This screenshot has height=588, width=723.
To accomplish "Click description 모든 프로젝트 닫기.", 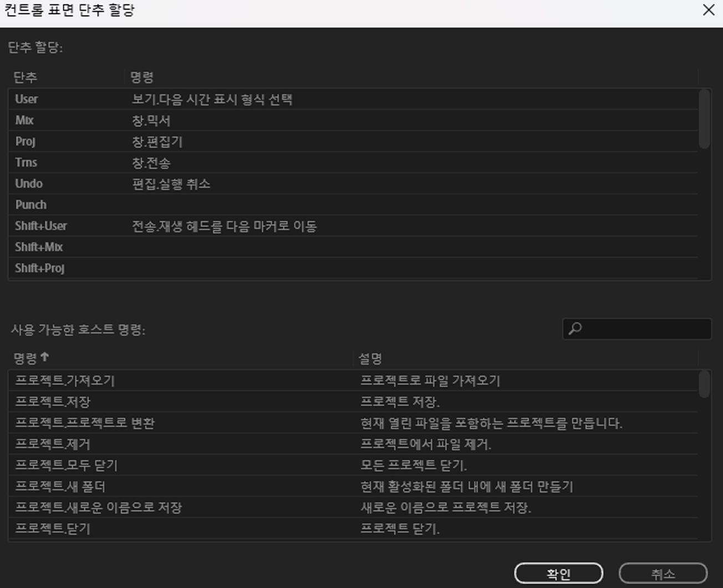I will point(414,465).
